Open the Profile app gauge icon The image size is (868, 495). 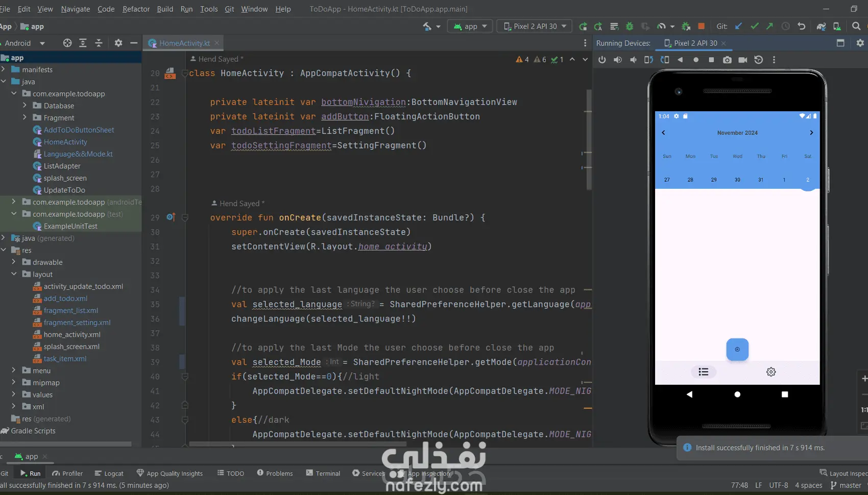[661, 27]
